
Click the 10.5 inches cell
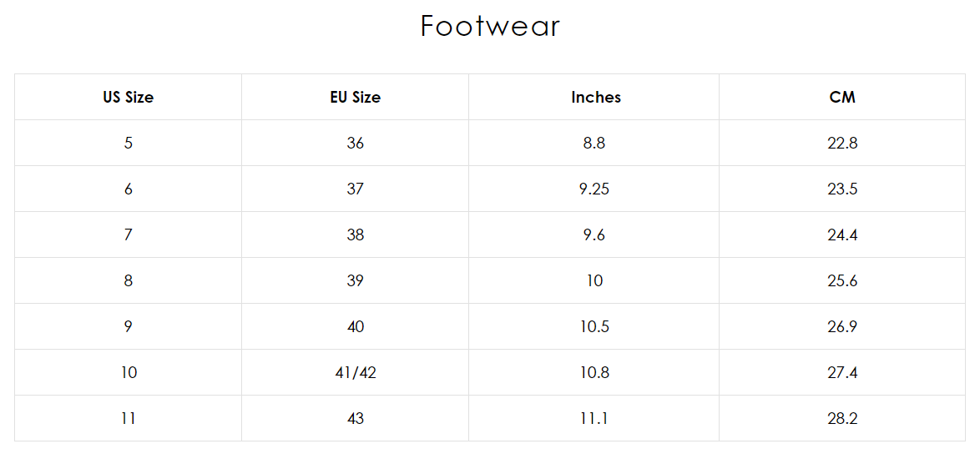pos(594,326)
